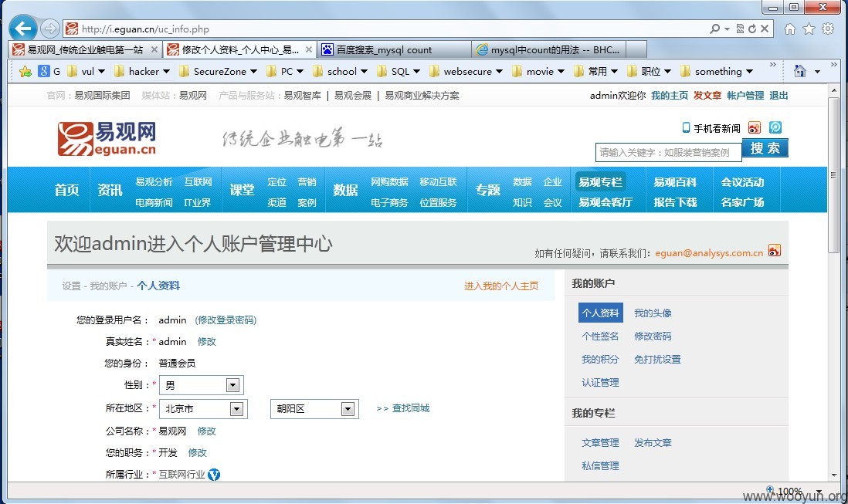Click the 发文章 link in top bar

tap(707, 96)
